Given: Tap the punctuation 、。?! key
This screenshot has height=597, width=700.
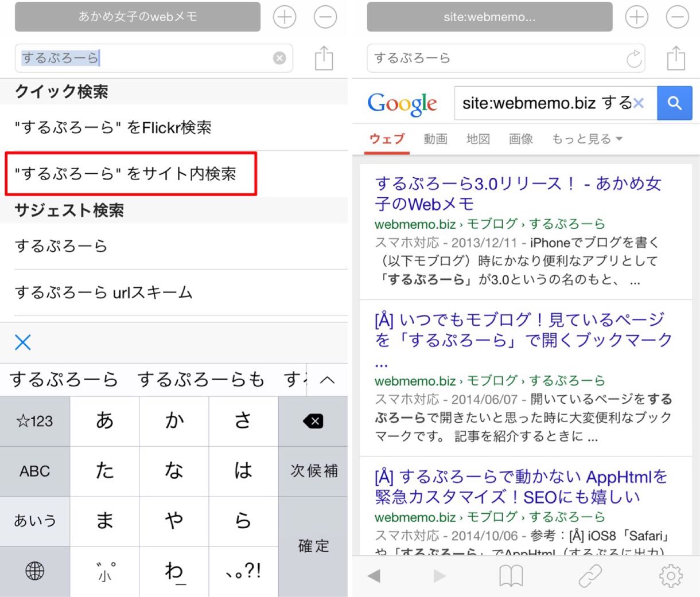Looking at the screenshot, I should point(243,571).
